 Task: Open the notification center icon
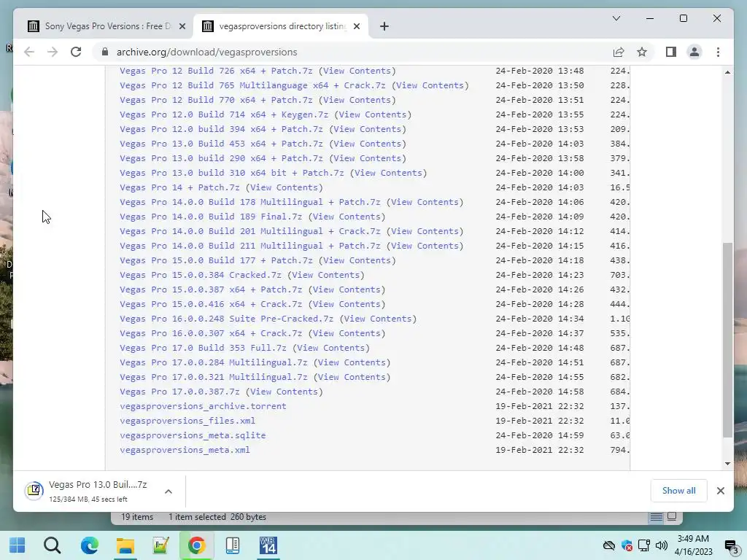731,545
